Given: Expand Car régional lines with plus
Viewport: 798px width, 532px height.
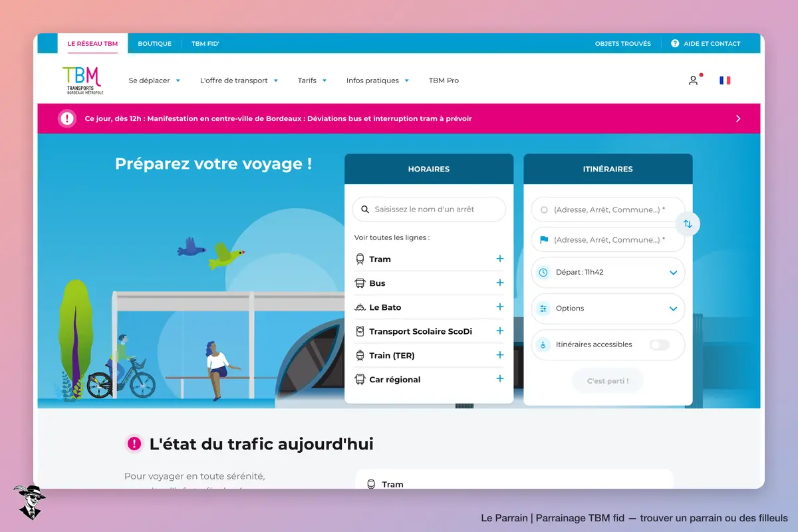Looking at the screenshot, I should pyautogui.click(x=500, y=379).
